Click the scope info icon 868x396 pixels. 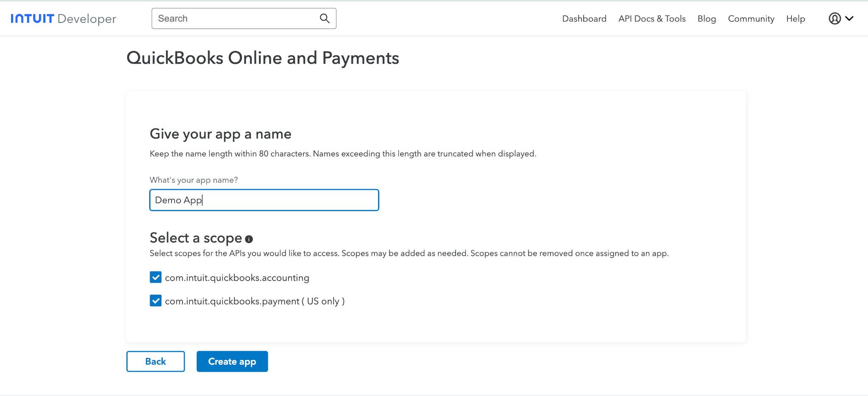pos(249,239)
